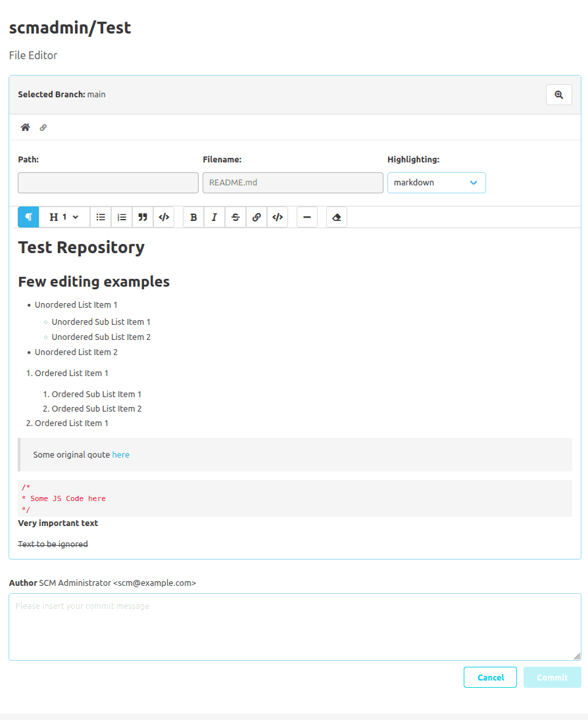Open the heading level dropdown
This screenshot has height=720, width=588.
click(x=62, y=217)
